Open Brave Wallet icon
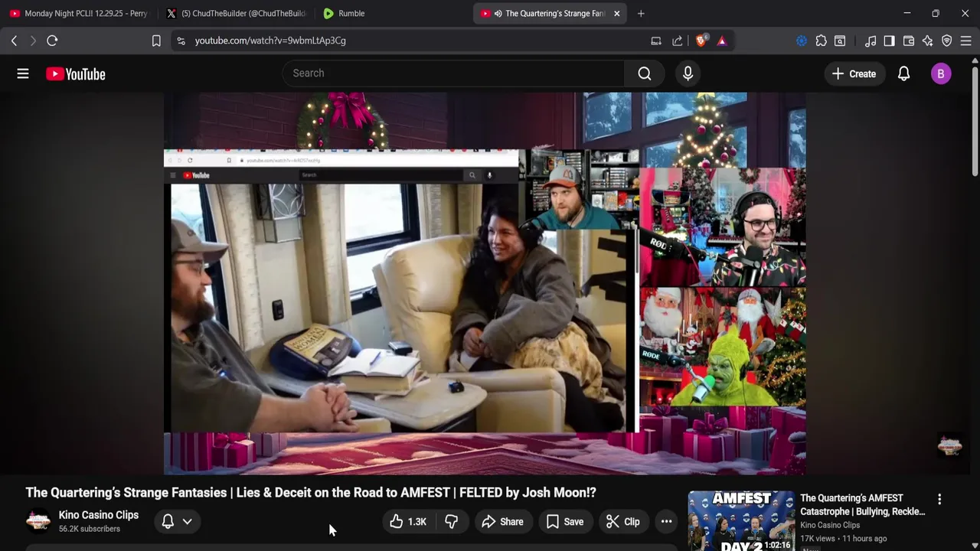Viewport: 980px width, 551px height. [x=909, y=41]
